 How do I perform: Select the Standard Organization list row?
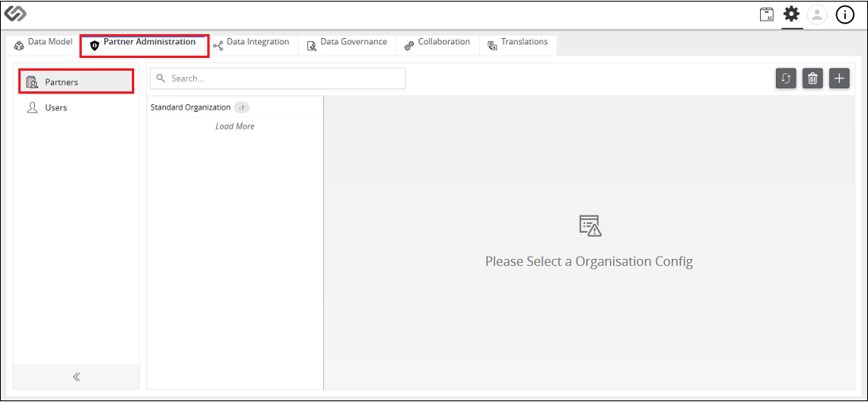pos(235,107)
